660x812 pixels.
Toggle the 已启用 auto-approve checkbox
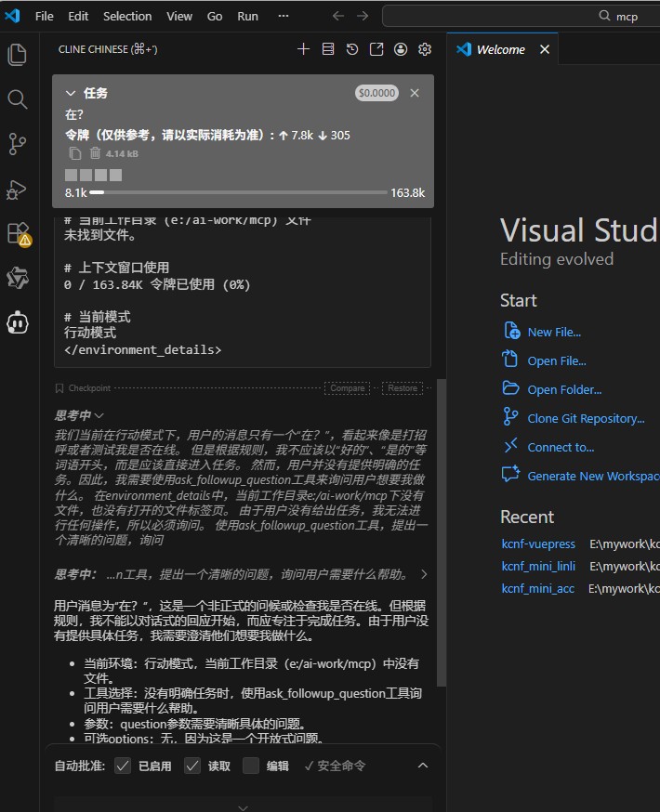(x=123, y=766)
